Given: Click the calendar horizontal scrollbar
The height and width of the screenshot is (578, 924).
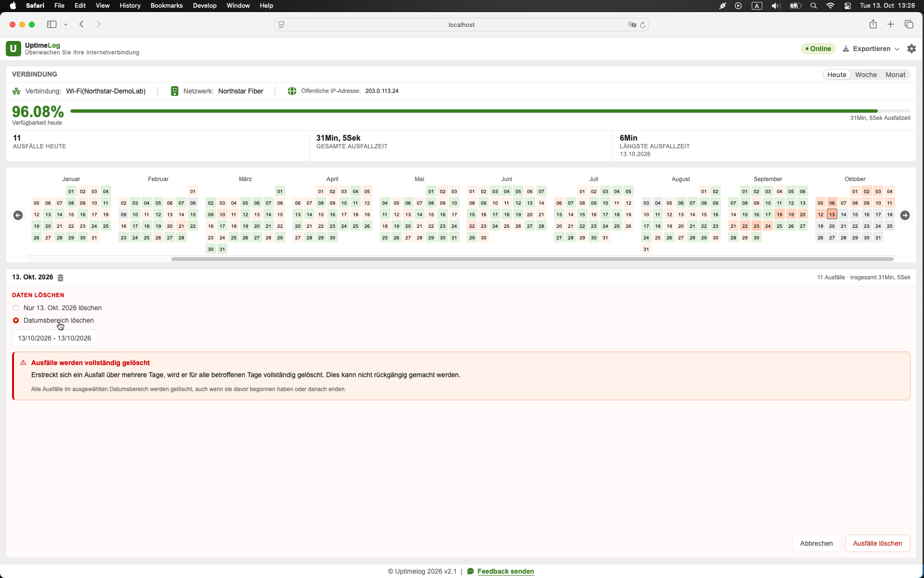Looking at the screenshot, I should point(532,259).
